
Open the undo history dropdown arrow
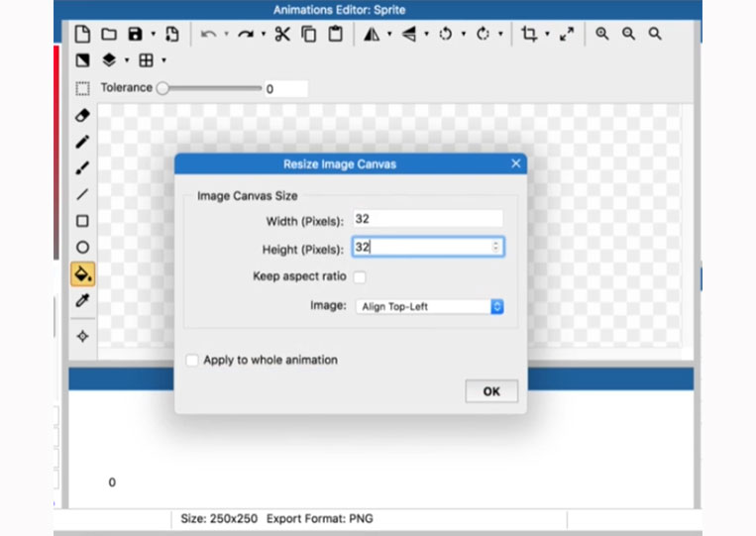tap(226, 35)
